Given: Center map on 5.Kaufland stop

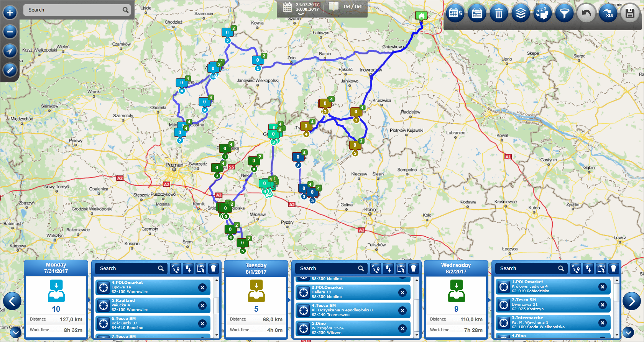Looking at the screenshot, I should point(103,306).
